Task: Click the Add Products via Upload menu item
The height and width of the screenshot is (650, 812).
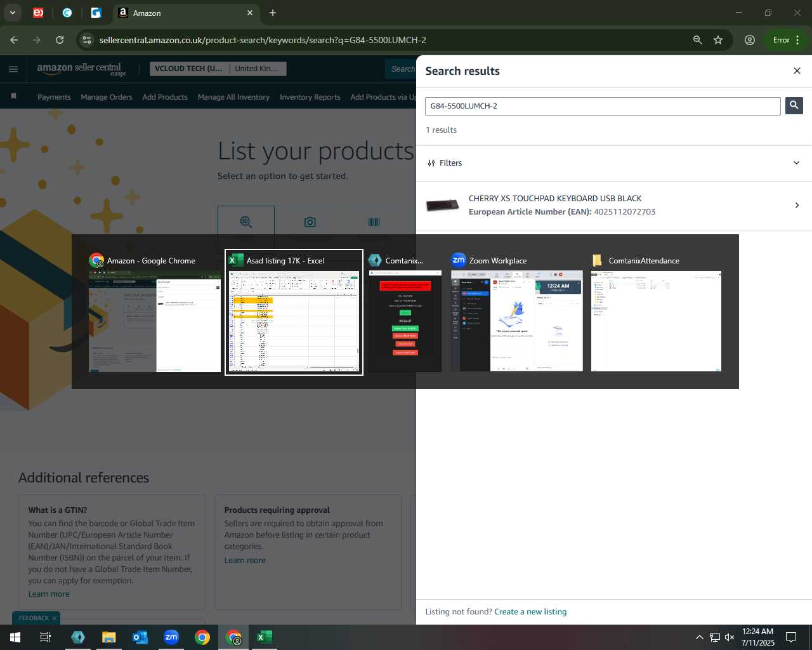Action: tap(383, 97)
